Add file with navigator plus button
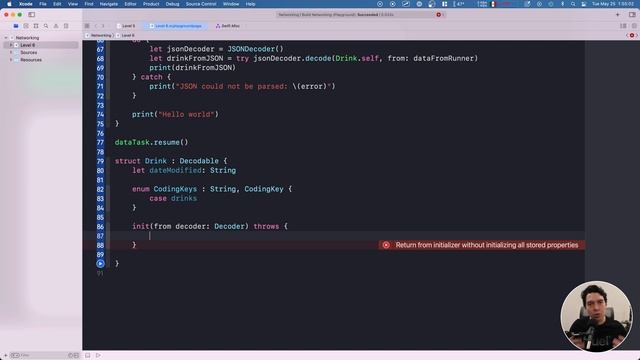640x360 pixels. [x=5, y=356]
